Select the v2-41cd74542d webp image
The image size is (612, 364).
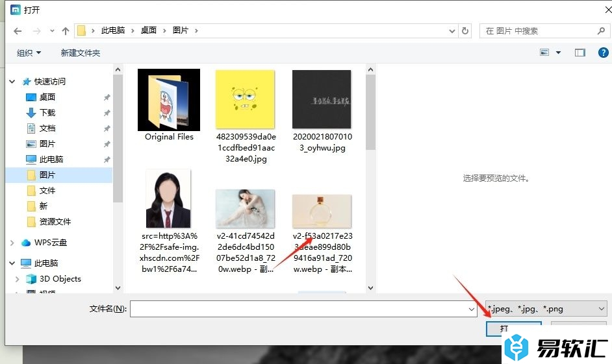click(x=245, y=208)
